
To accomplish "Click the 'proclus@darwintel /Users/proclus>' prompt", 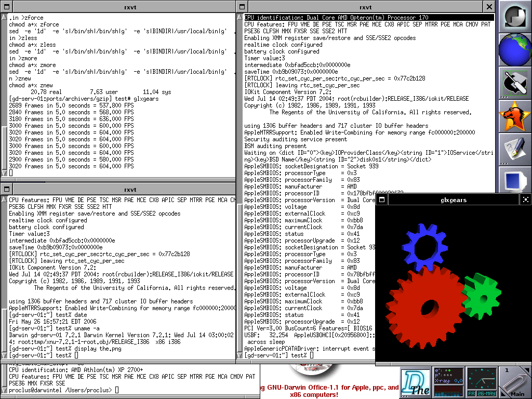I will click(60, 390).
